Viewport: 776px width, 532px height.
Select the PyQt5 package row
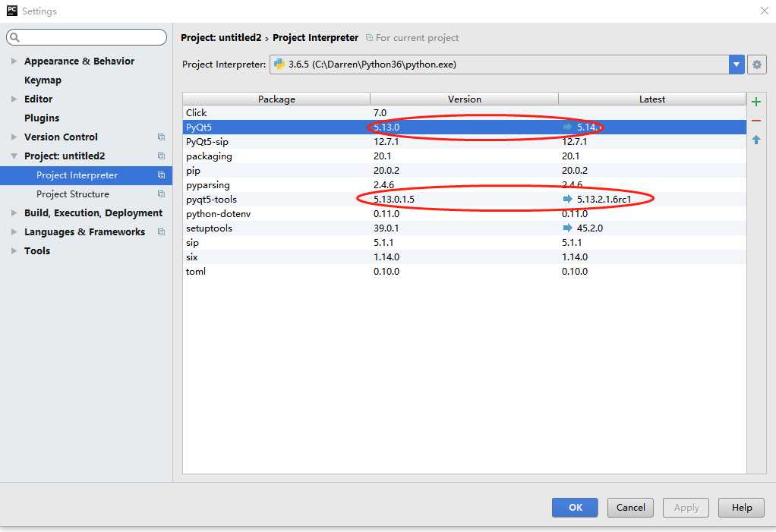[464, 127]
